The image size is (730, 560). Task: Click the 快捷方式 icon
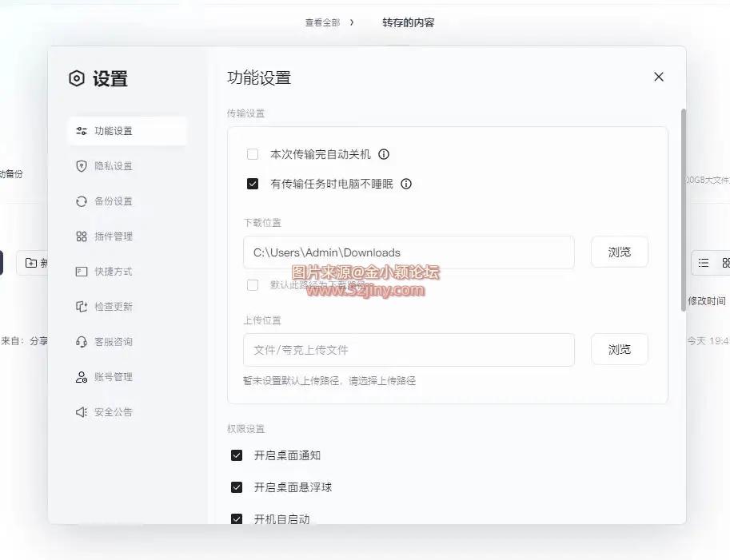pos(81,272)
